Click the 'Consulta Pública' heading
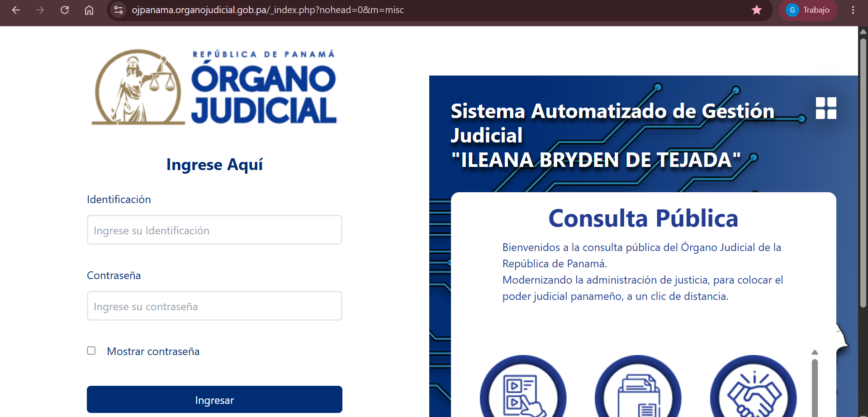The image size is (868, 417). coord(643,218)
